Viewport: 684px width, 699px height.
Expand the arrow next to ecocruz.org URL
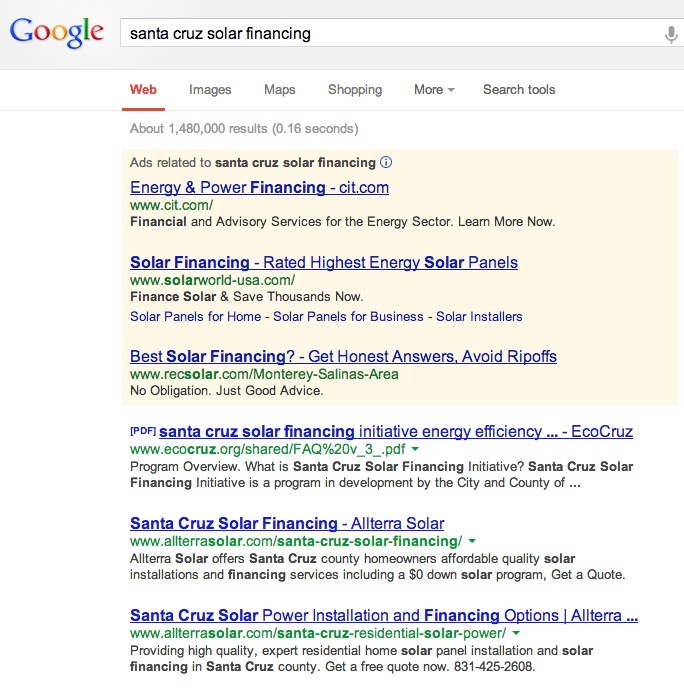click(x=415, y=448)
